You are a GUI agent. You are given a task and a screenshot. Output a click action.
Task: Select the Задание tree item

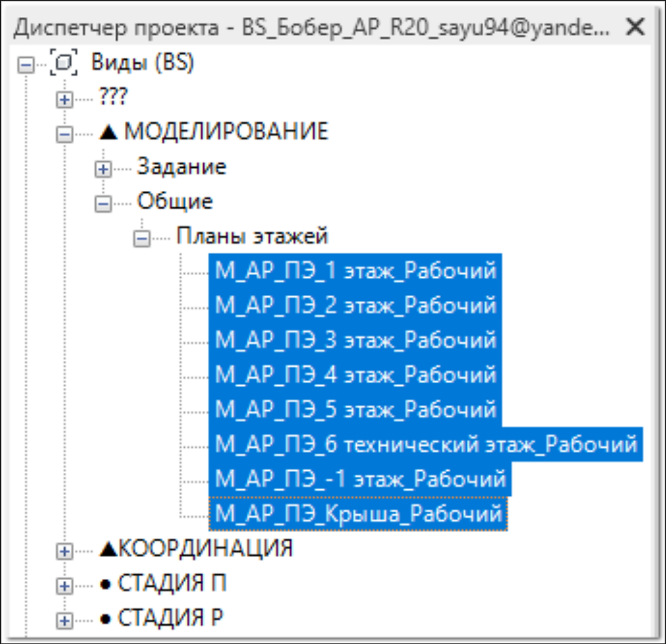point(181,166)
